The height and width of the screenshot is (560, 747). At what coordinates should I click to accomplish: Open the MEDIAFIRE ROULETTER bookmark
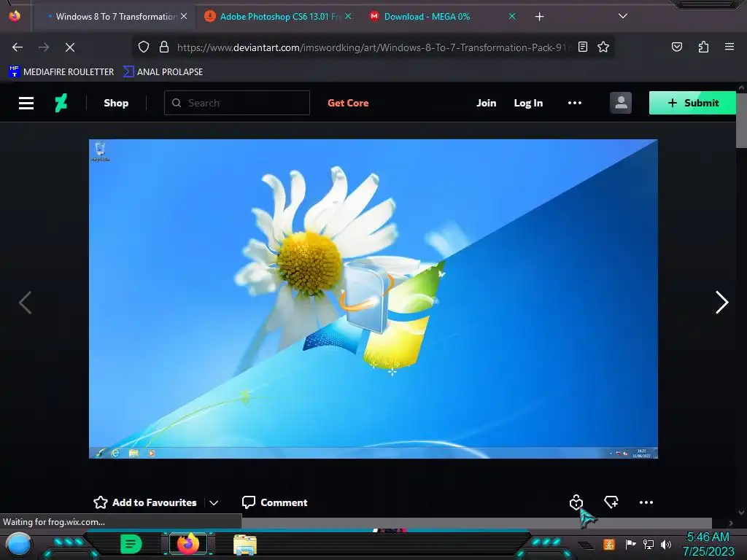tap(61, 72)
